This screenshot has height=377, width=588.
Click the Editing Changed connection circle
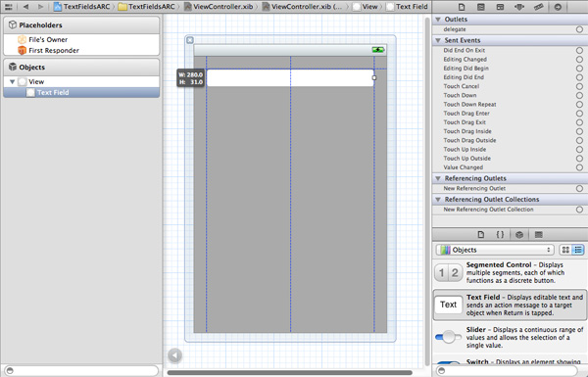click(x=579, y=59)
